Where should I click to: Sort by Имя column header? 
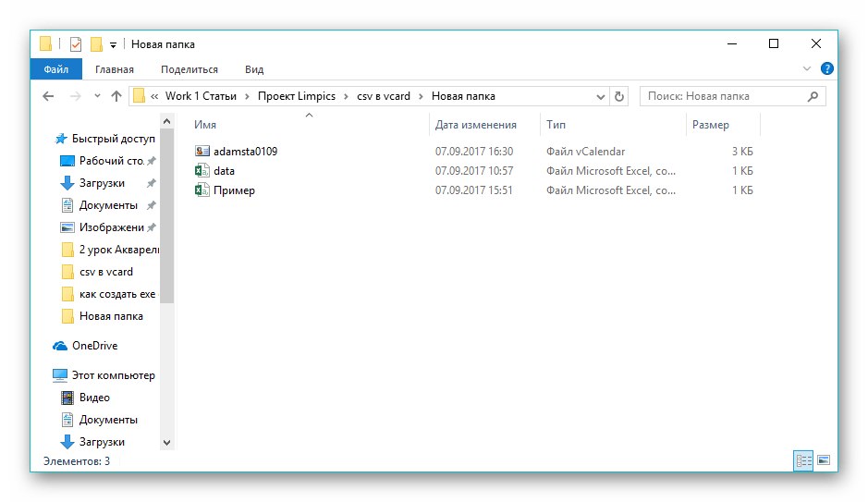205,125
